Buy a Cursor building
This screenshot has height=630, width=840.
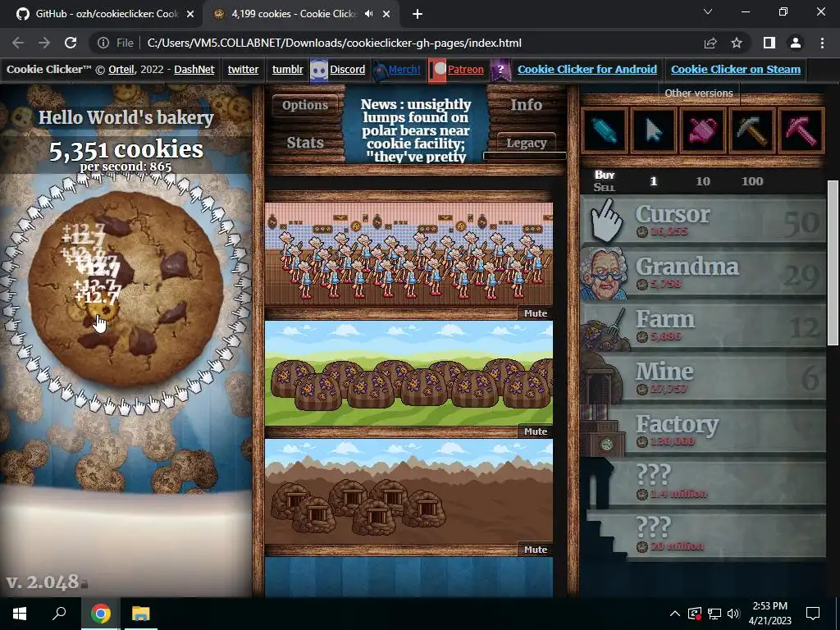coord(703,221)
